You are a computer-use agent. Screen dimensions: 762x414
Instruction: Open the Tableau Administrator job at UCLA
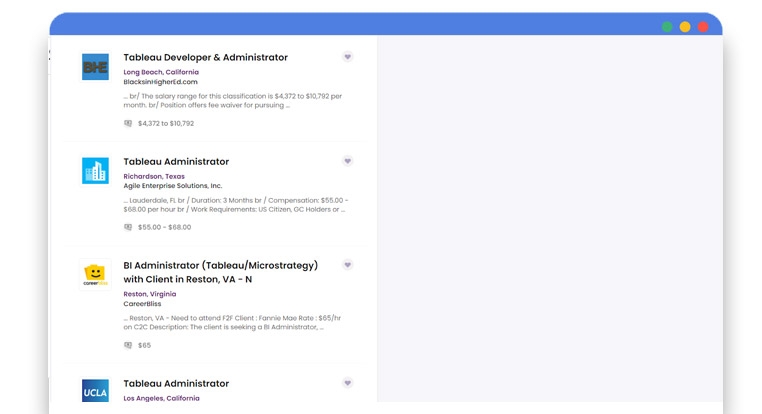(176, 384)
